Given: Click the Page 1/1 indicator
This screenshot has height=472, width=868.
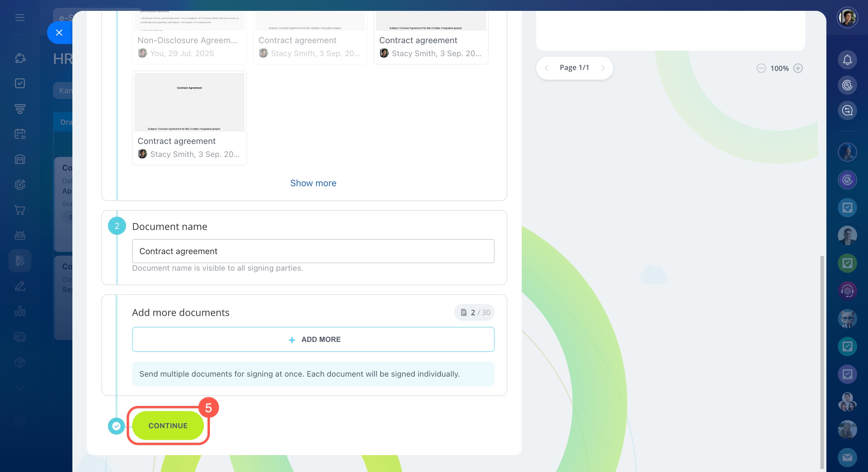Looking at the screenshot, I should pos(574,68).
